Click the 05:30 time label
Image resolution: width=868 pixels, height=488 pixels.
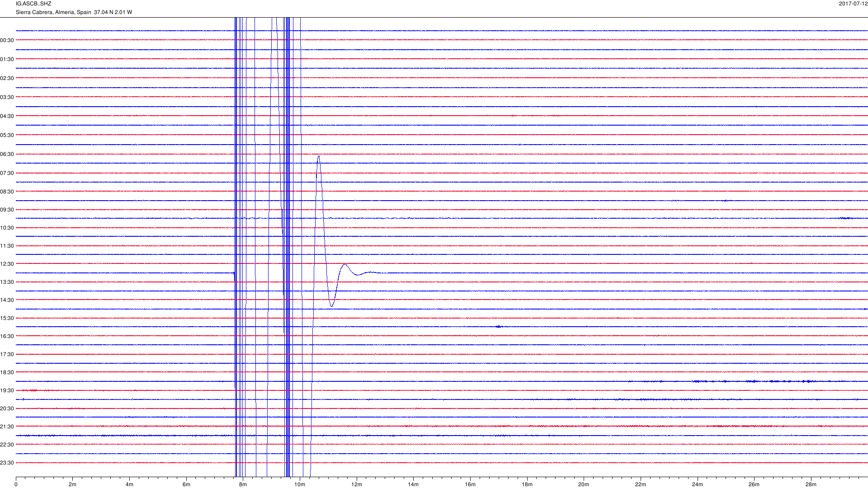point(7,135)
